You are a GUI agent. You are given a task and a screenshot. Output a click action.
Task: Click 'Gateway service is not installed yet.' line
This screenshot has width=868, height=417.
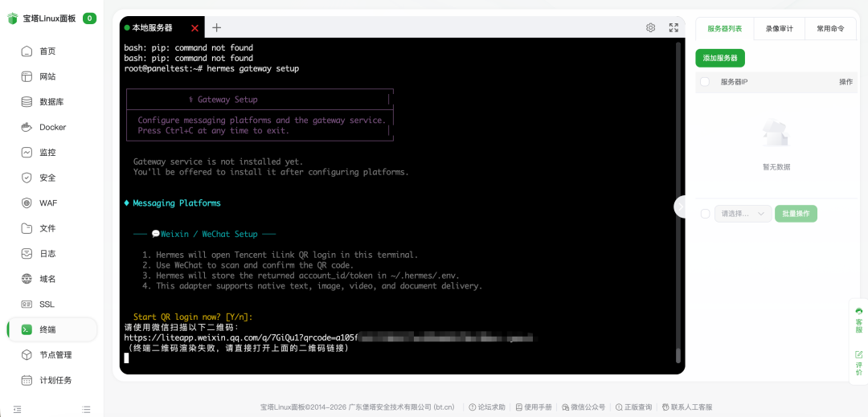[x=218, y=161]
